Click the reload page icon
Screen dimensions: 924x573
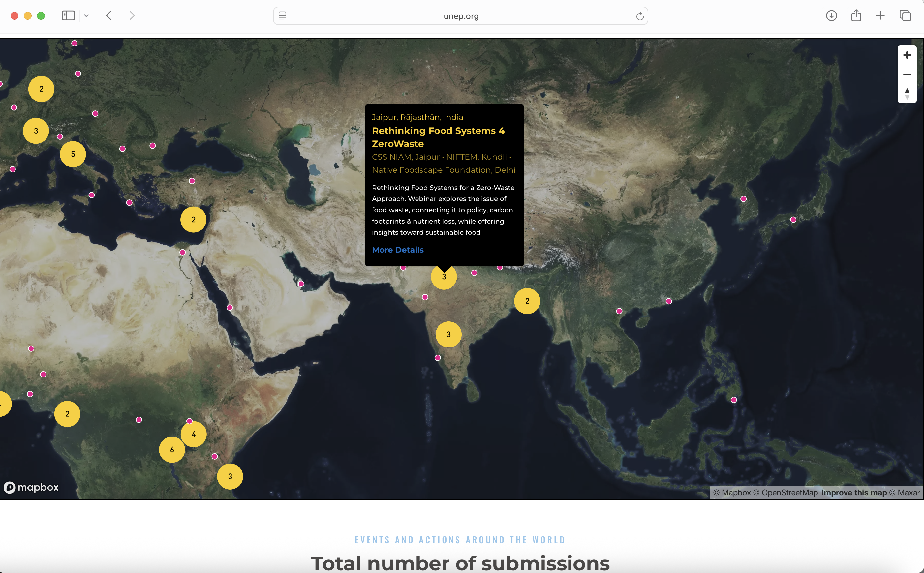tap(640, 16)
